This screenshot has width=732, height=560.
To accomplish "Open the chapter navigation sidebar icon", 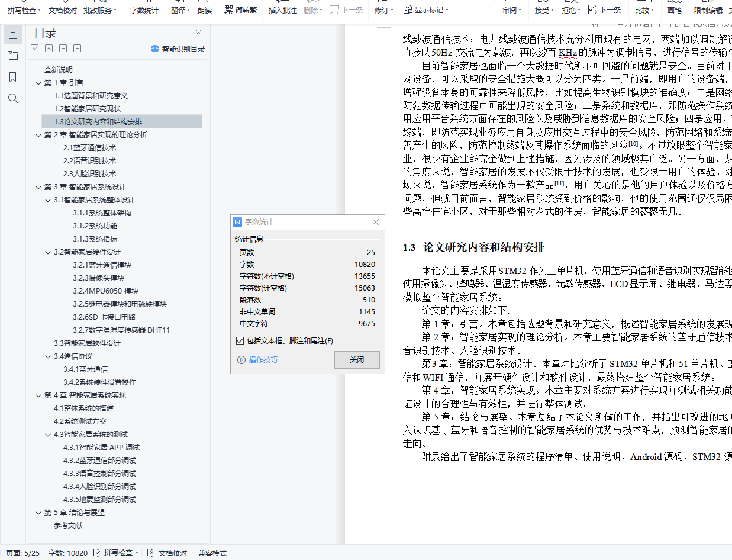I will [13, 56].
